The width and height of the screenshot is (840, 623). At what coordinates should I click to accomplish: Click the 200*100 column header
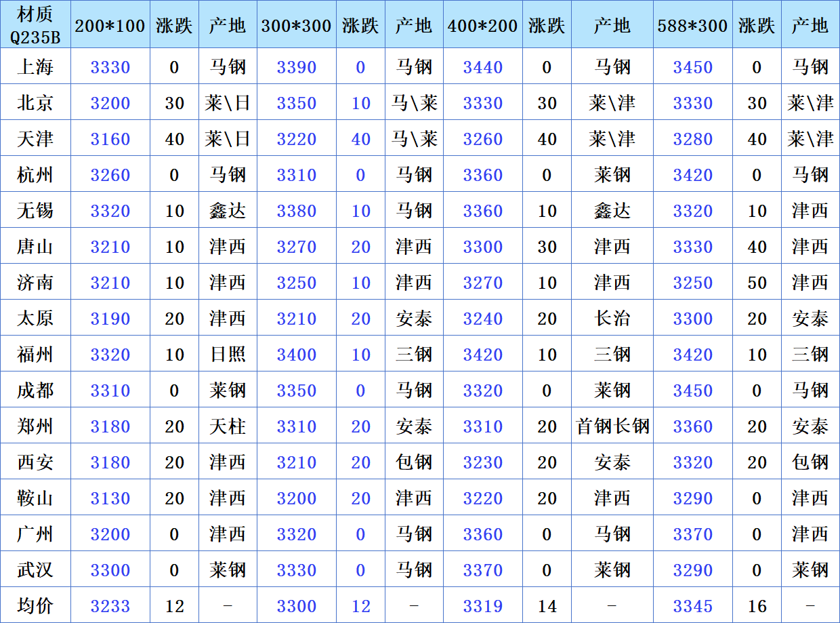(110, 26)
